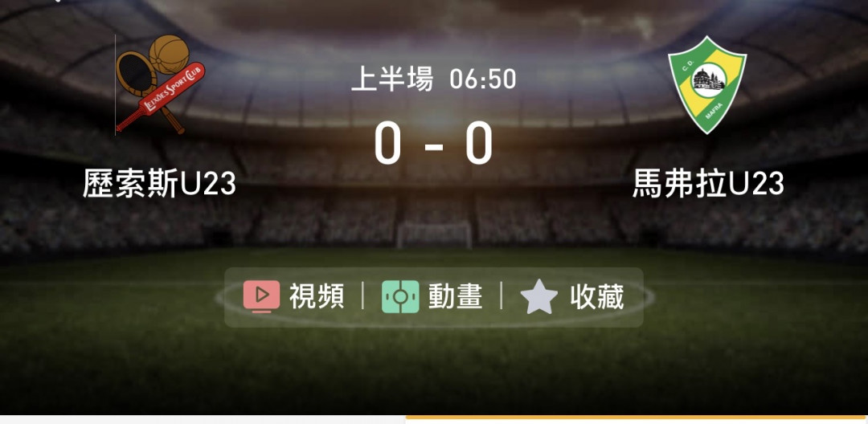Open the green-yellow C.D. Mafra shield
The image size is (868, 424).
click(707, 84)
